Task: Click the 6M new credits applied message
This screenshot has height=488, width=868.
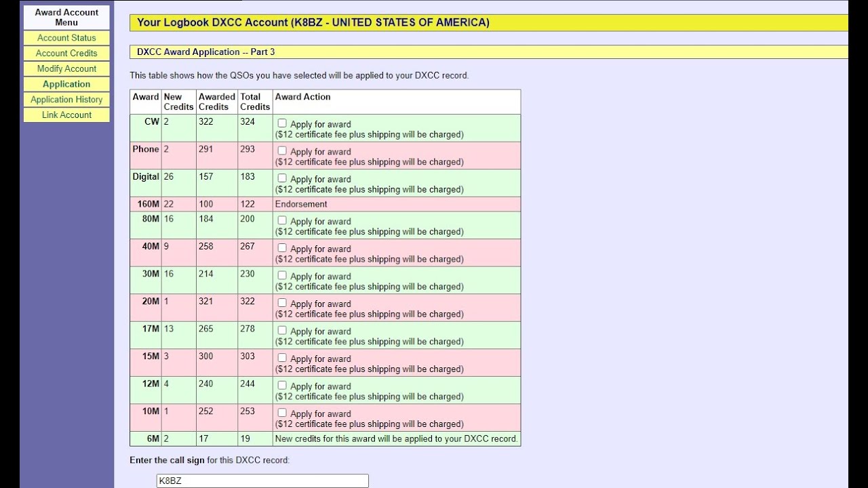Action: pyautogui.click(x=396, y=439)
